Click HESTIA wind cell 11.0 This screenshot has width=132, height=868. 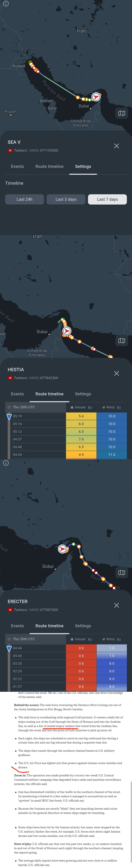[112, 455]
